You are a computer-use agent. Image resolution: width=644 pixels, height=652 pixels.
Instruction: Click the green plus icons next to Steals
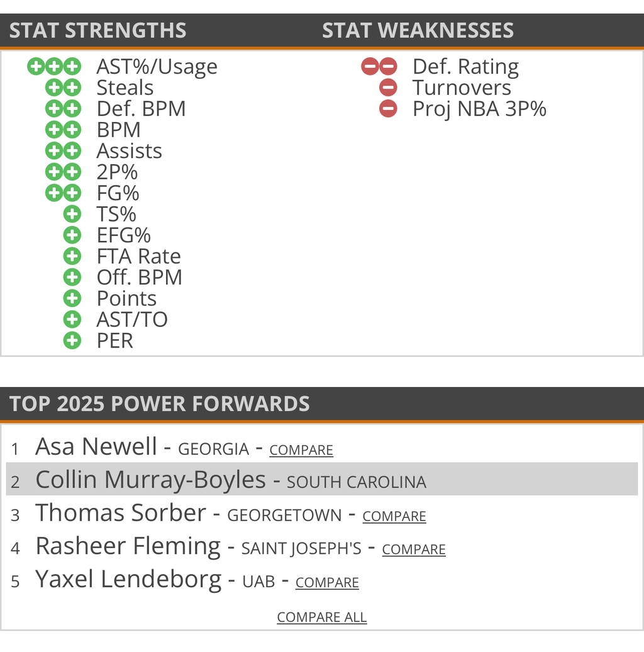[63, 88]
